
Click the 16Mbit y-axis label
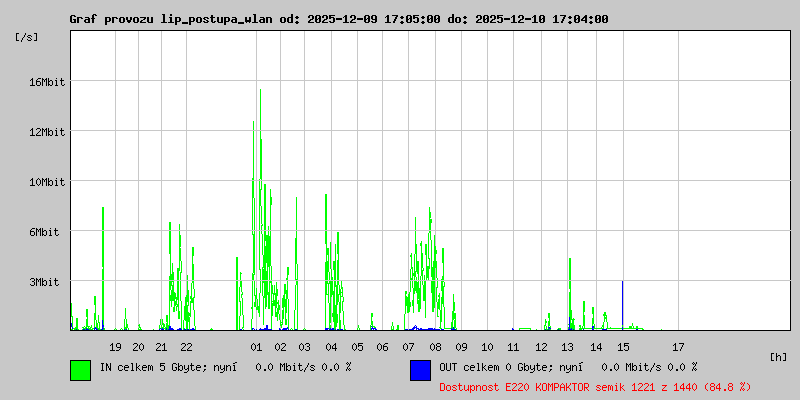[x=47, y=82]
